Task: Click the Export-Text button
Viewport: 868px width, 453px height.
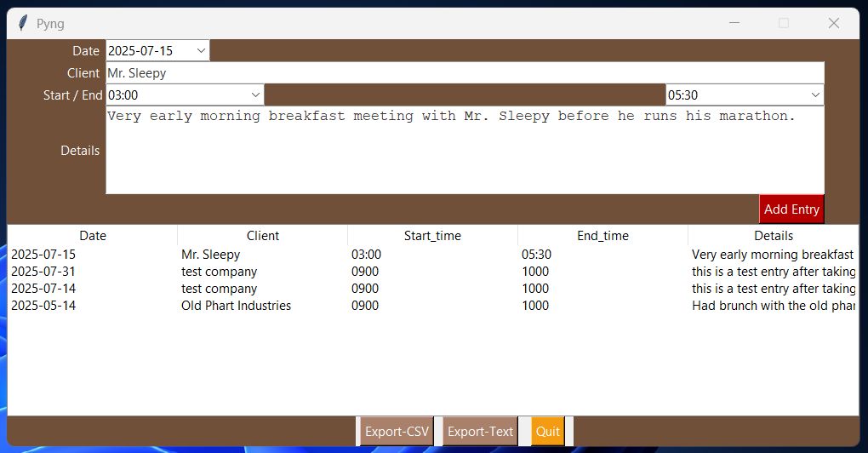Action: (480, 432)
